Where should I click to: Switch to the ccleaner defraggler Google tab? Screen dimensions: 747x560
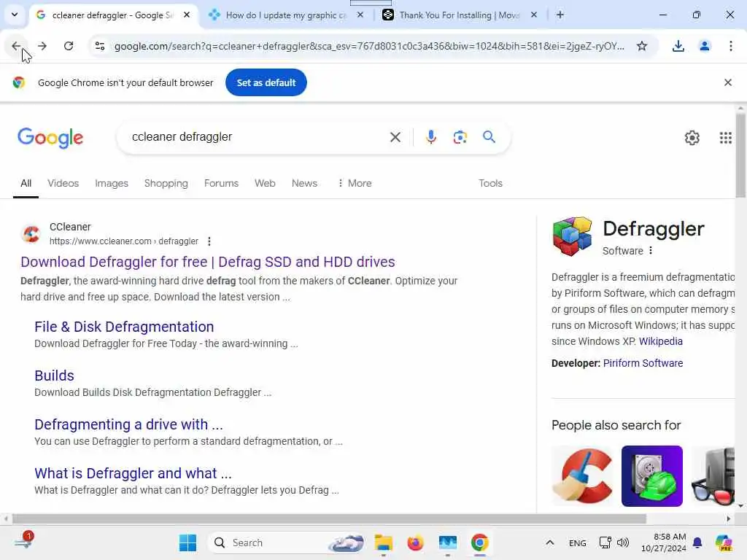tap(112, 15)
